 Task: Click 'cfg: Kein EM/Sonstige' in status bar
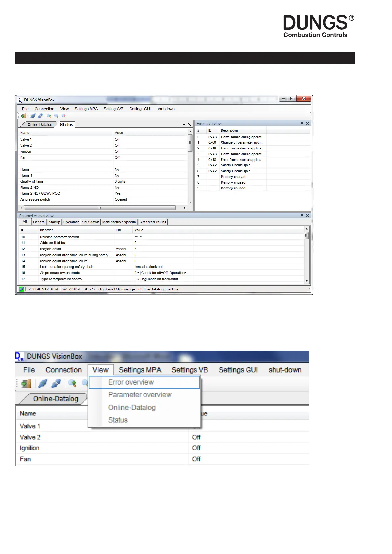[117, 289]
